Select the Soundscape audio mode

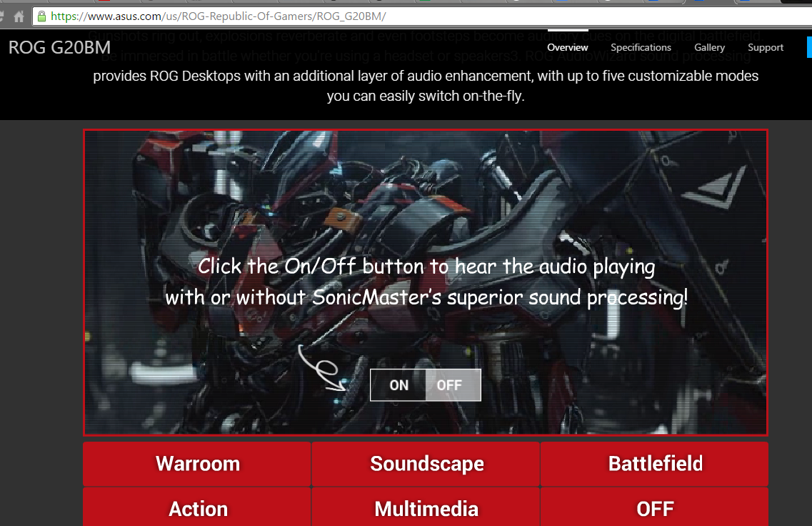tap(426, 464)
